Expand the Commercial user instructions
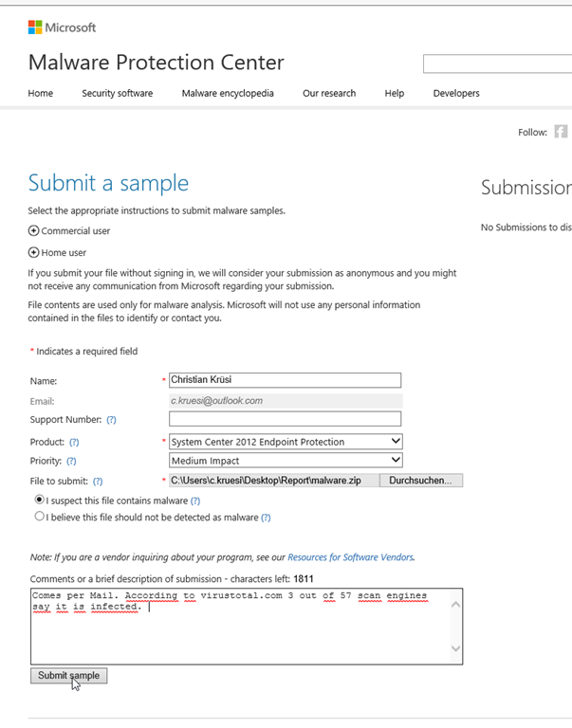Viewport: 572px width, 728px height. pyautogui.click(x=34, y=230)
